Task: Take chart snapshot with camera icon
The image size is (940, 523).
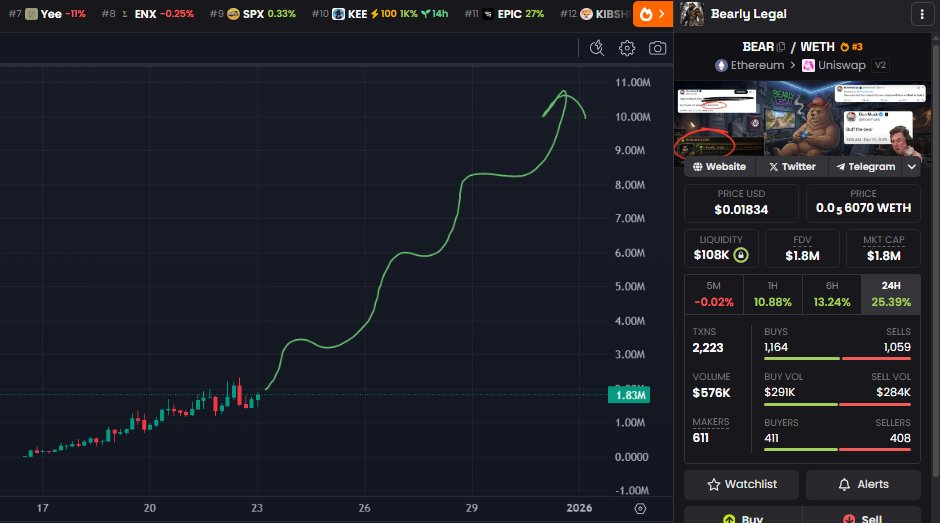Action: (657, 48)
